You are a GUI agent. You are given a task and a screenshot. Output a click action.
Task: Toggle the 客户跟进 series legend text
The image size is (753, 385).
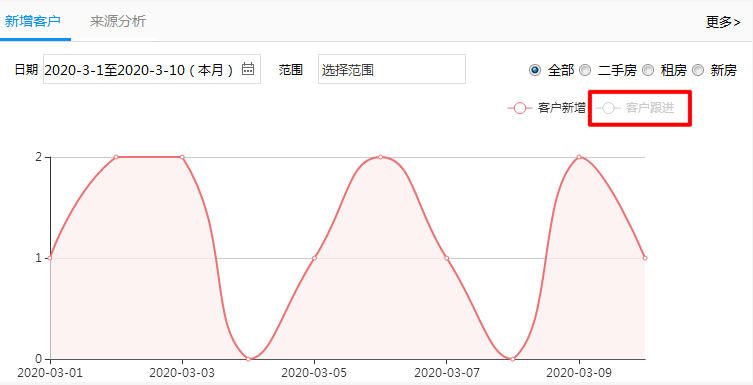pos(650,108)
